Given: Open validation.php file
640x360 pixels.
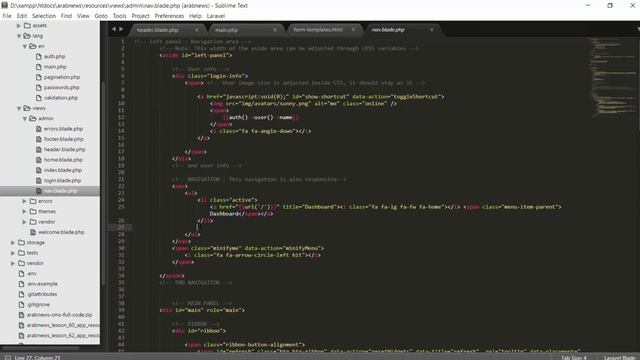Looking at the screenshot, I should pos(60,98).
